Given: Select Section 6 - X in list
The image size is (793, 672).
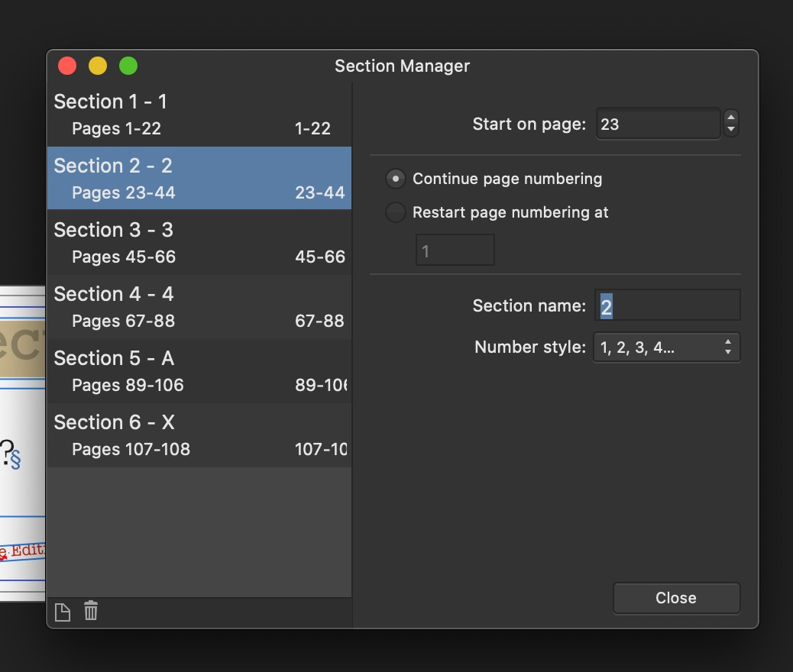Looking at the screenshot, I should (x=199, y=435).
